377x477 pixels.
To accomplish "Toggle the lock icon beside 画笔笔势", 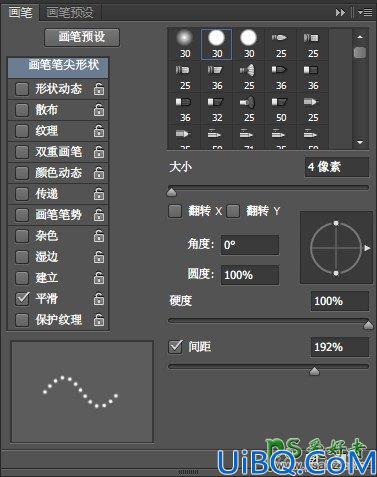I will tap(99, 215).
